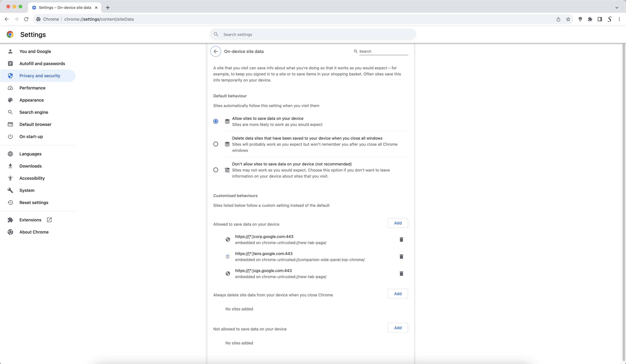The height and width of the screenshot is (364, 626).
Task: Reload the page
Action: (x=26, y=19)
